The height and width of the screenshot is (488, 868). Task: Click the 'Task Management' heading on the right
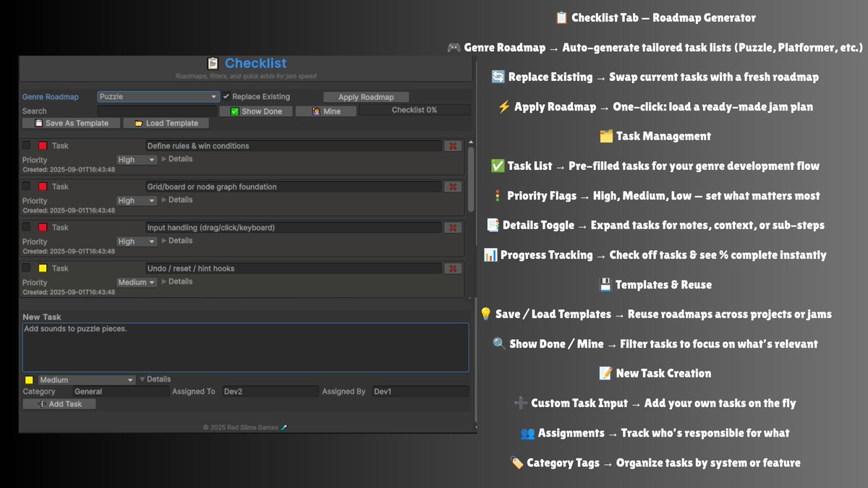[x=655, y=136]
